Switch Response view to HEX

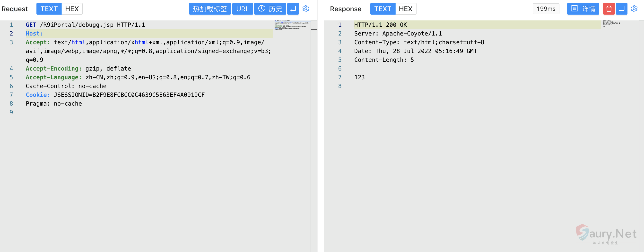(x=405, y=9)
